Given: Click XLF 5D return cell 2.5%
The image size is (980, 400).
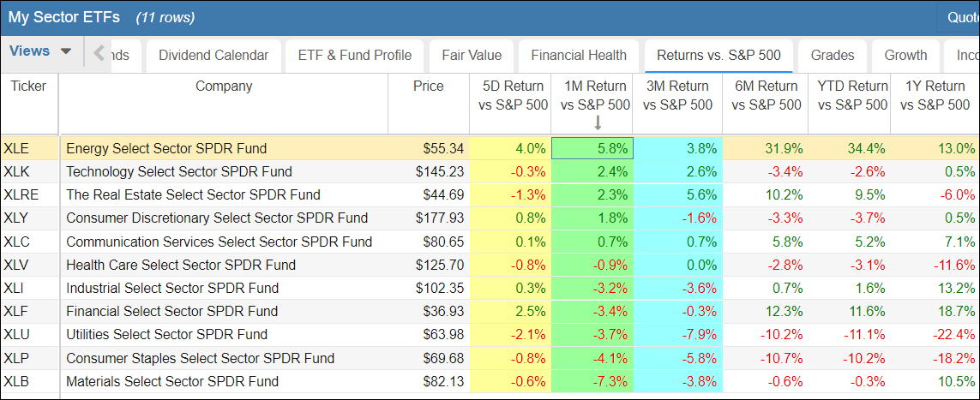Looking at the screenshot, I should click(x=510, y=312).
